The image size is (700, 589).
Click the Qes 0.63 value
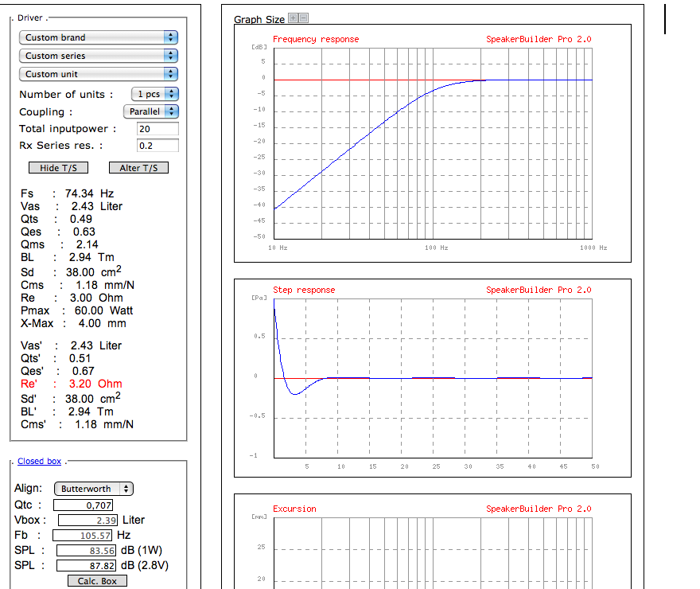[58, 232]
